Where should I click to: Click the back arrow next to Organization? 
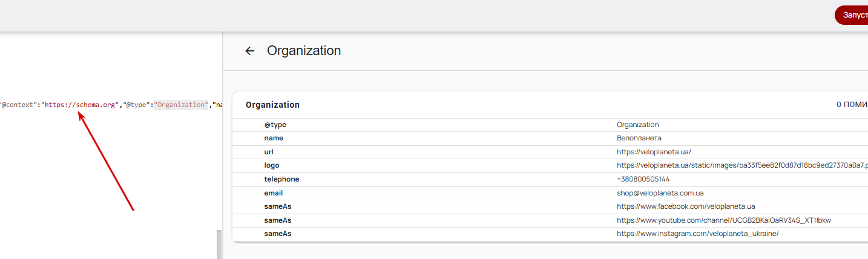pos(250,51)
